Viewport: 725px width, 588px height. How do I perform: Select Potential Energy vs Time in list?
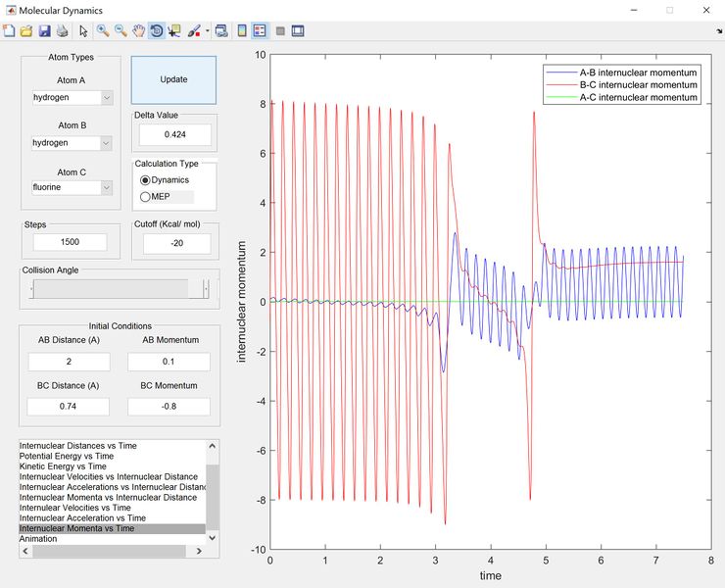point(112,456)
